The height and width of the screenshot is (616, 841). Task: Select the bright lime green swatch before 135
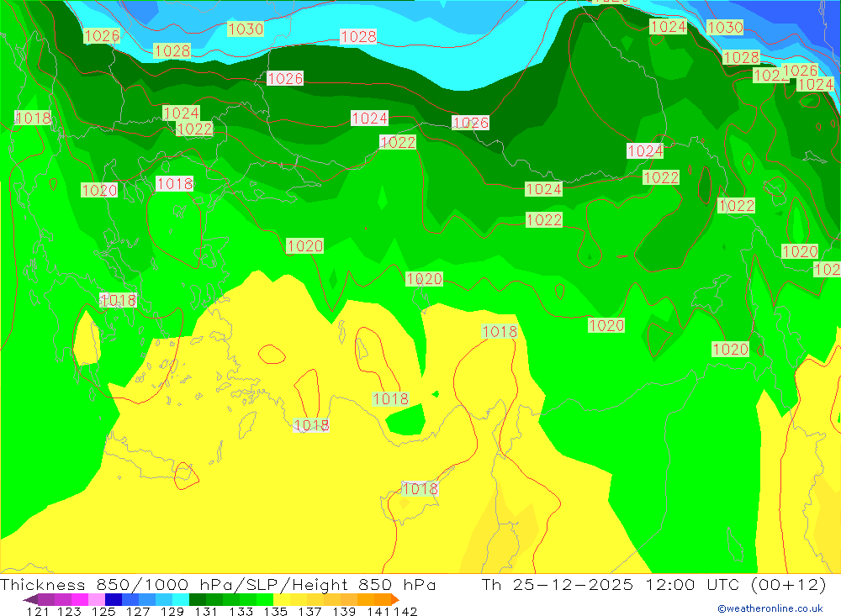(265, 599)
